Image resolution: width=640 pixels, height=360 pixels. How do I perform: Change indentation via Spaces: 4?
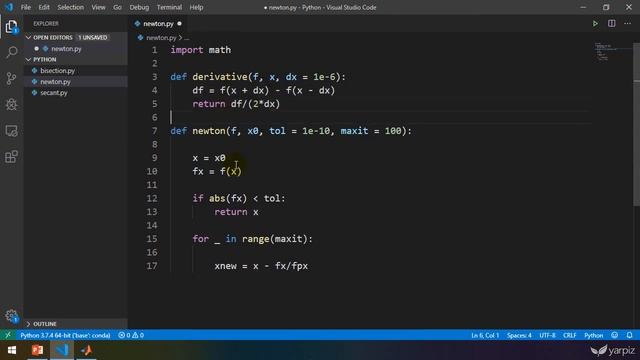pos(519,335)
